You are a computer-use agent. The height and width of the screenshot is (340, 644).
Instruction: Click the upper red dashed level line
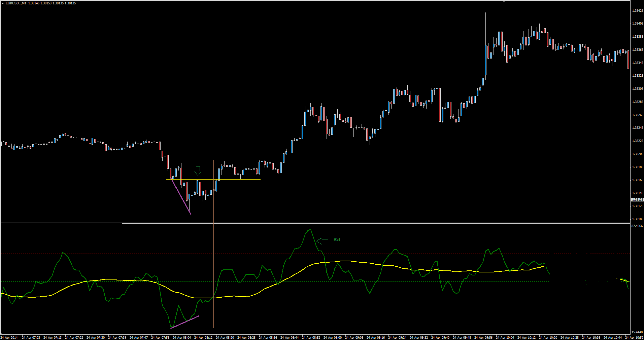pos(101,254)
